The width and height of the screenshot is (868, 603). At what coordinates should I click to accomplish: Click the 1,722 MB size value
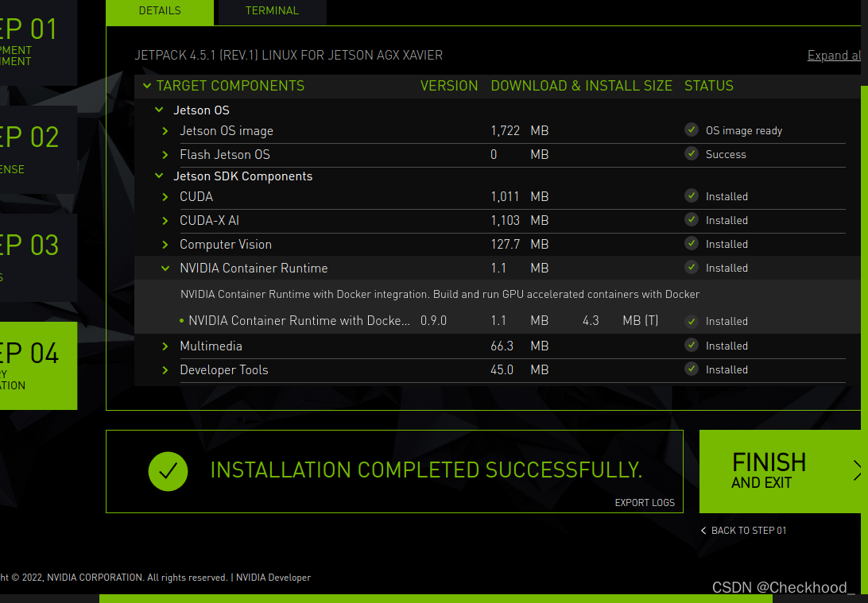(x=519, y=131)
